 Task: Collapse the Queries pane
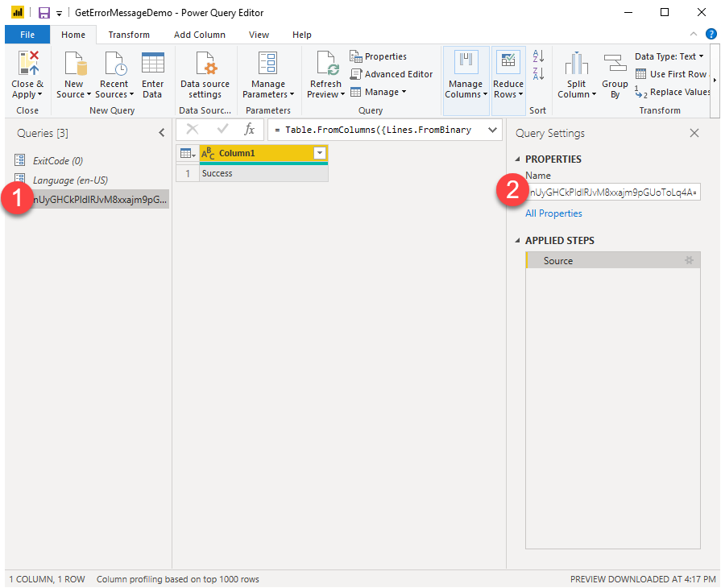tap(162, 133)
